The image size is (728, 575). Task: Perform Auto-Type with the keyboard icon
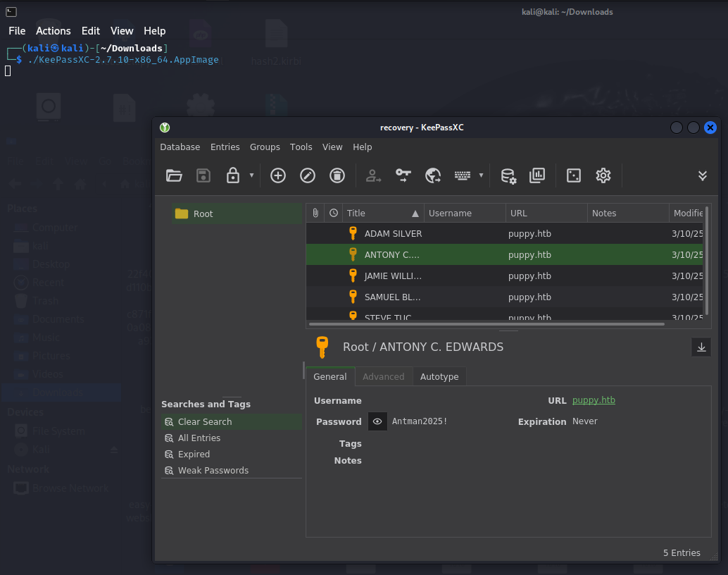pos(463,175)
